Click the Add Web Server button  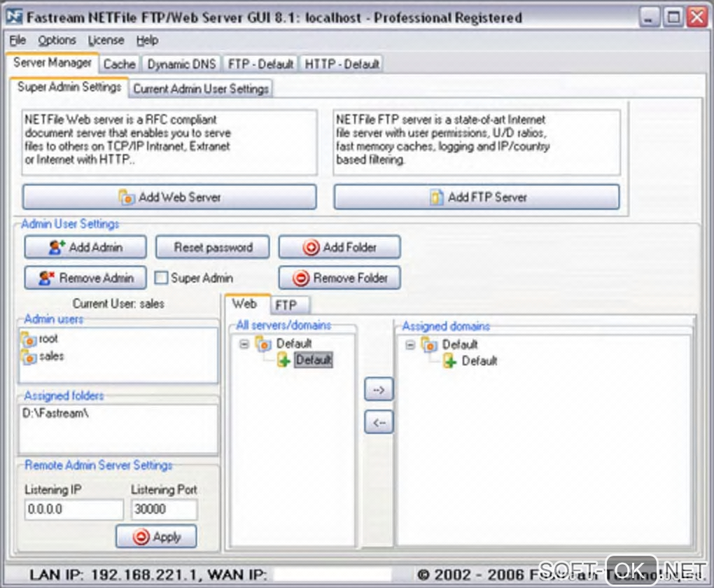(169, 197)
